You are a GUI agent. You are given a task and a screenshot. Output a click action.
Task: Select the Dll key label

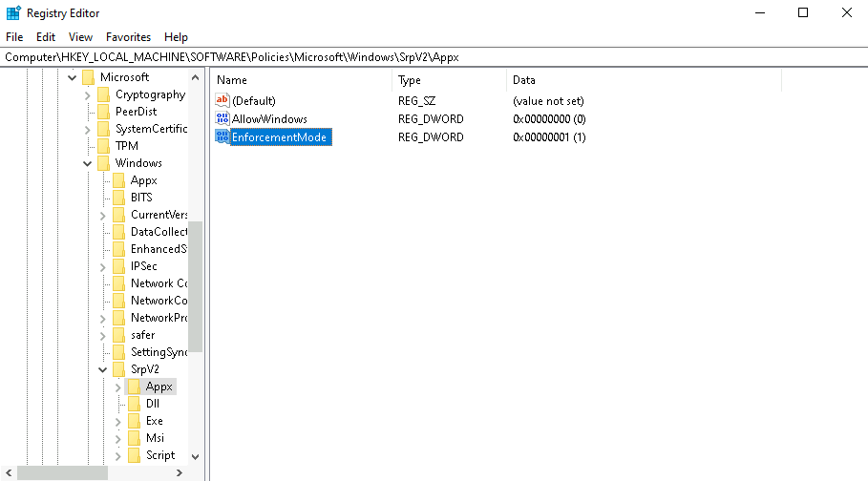click(152, 404)
